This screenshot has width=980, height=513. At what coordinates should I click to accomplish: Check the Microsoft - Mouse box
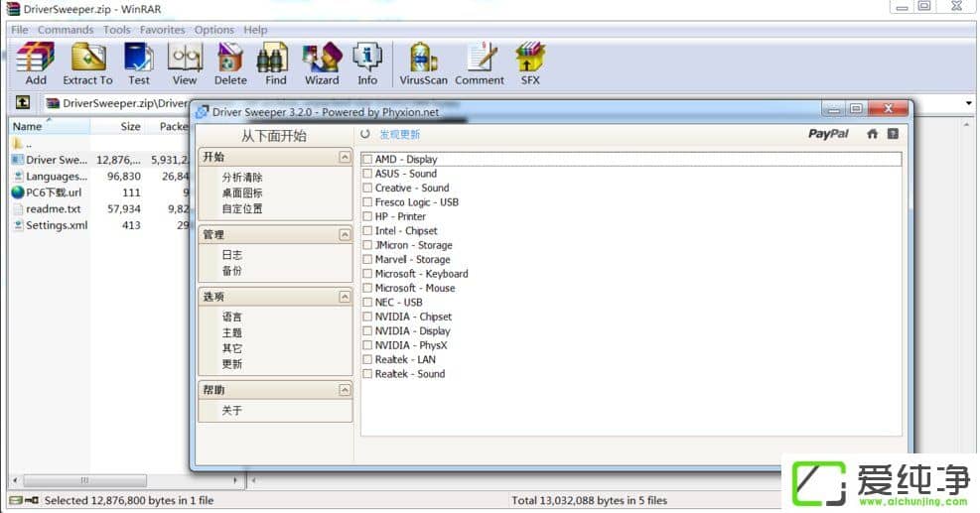coord(367,288)
